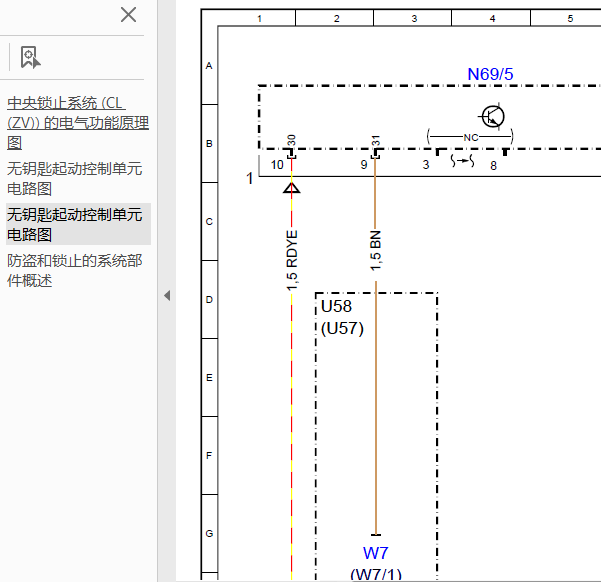Click the U58 label text

(x=336, y=306)
